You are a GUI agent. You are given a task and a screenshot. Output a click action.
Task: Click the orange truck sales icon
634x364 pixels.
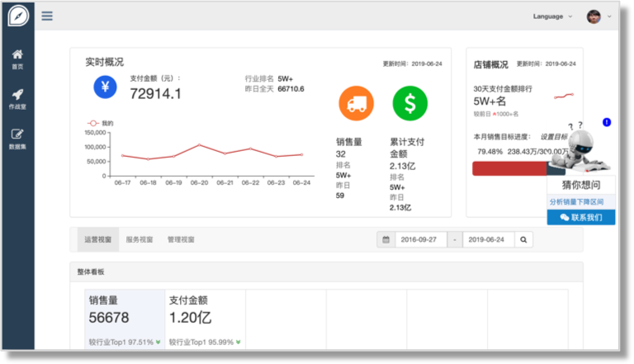356,103
